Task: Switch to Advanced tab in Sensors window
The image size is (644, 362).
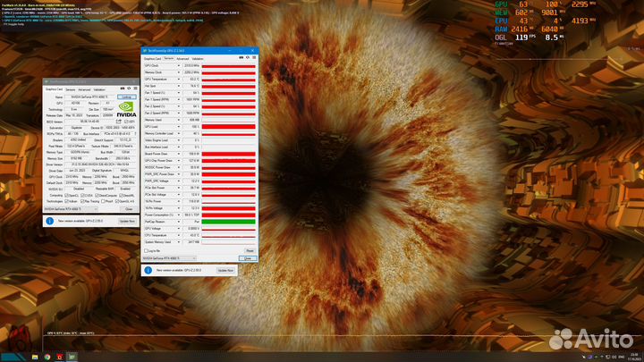Action: (182, 59)
